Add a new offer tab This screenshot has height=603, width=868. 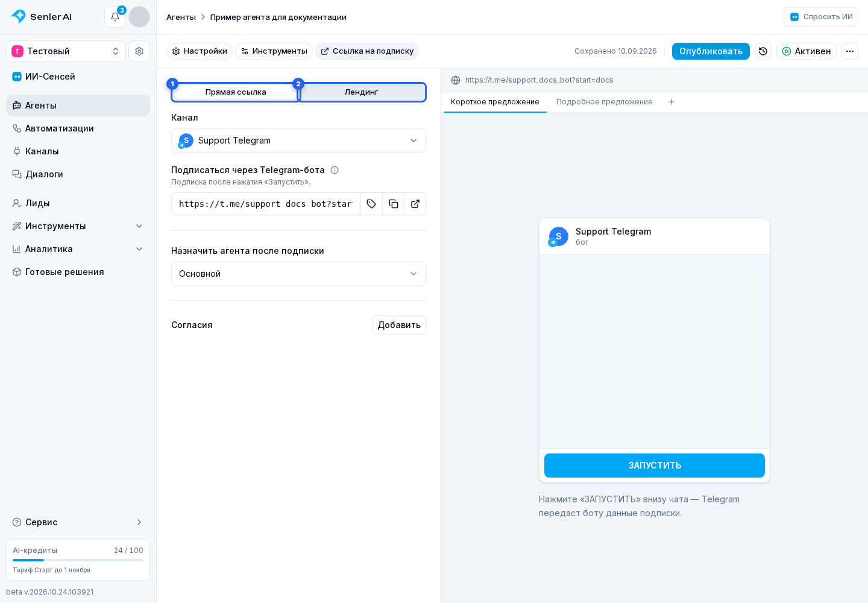click(671, 102)
